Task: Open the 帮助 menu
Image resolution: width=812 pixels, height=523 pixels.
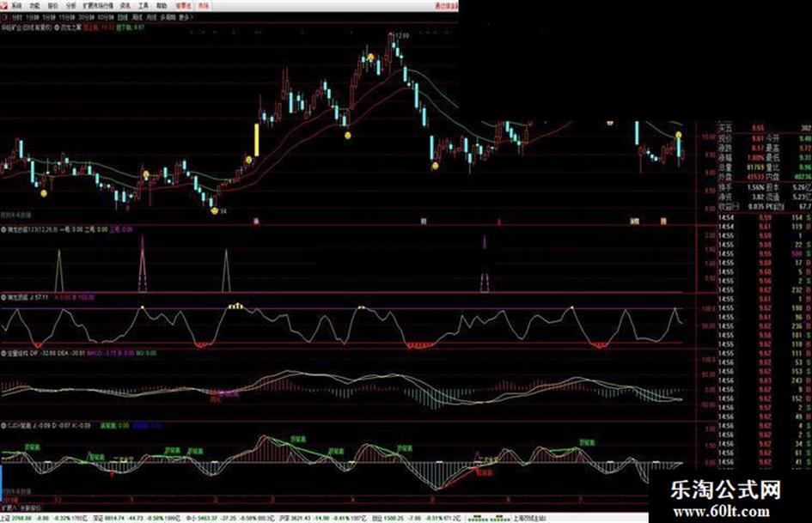Action: point(162,6)
